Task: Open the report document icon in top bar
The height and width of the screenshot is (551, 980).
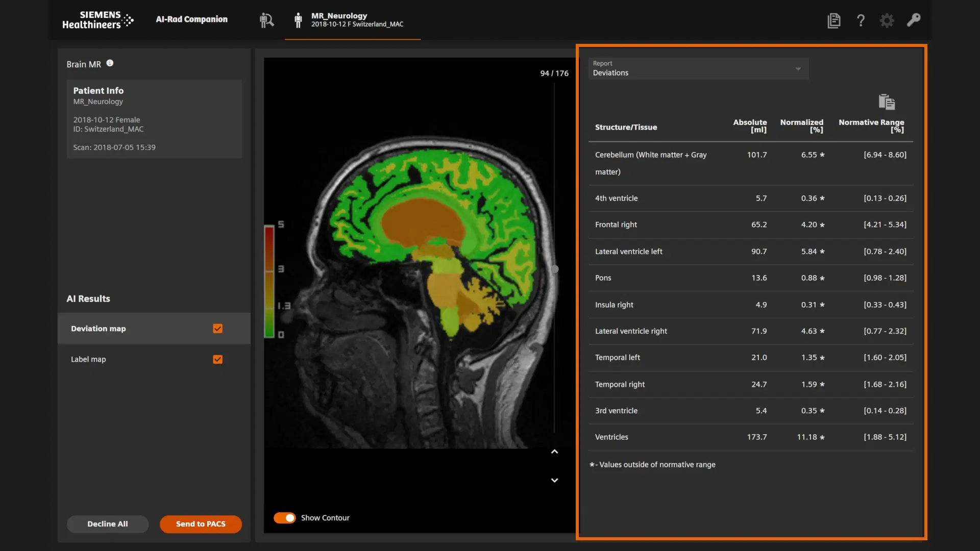Action: pyautogui.click(x=834, y=20)
